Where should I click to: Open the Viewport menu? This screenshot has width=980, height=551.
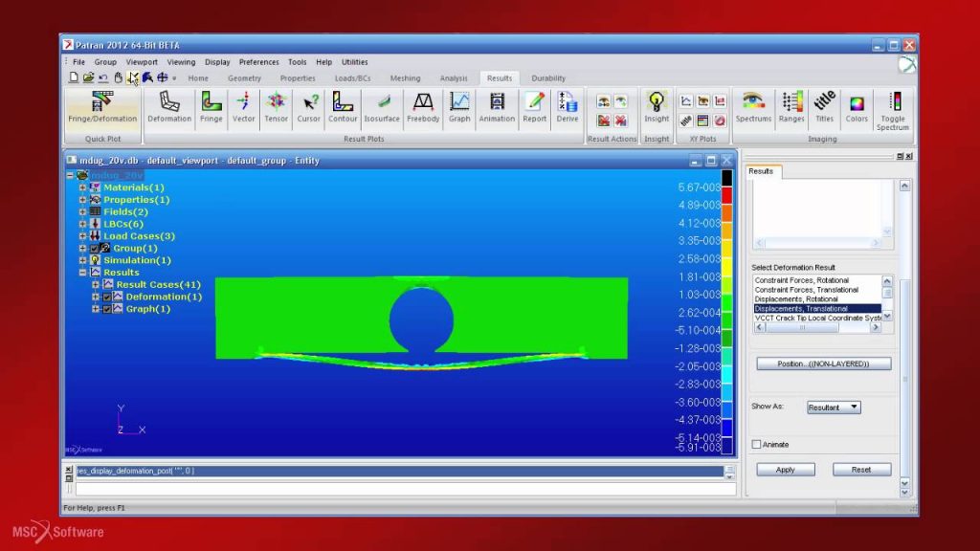coord(142,62)
